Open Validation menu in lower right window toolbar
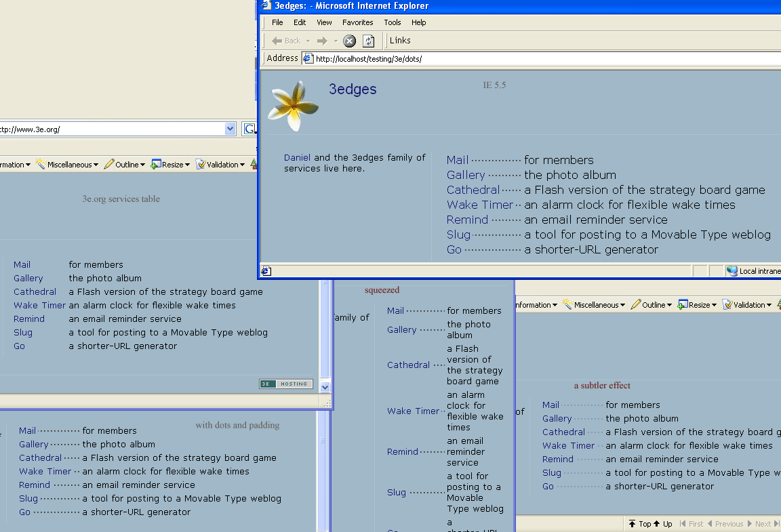The height and width of the screenshot is (532, 781). tap(746, 305)
